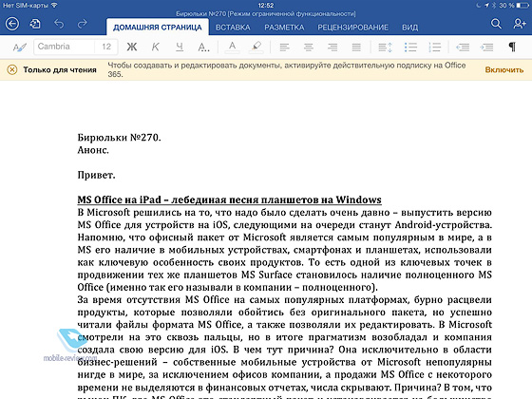Justify the paragraph text

[x=356, y=47]
